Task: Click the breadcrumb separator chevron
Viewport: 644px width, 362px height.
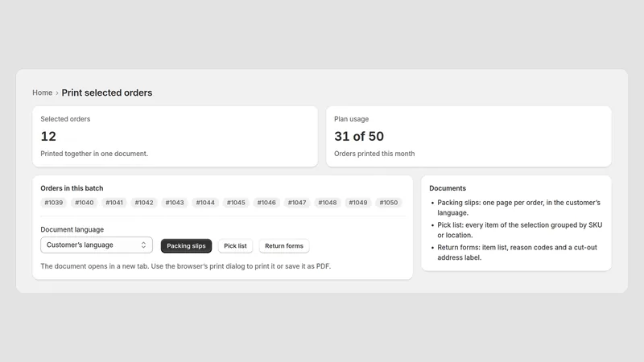Action: (57, 93)
